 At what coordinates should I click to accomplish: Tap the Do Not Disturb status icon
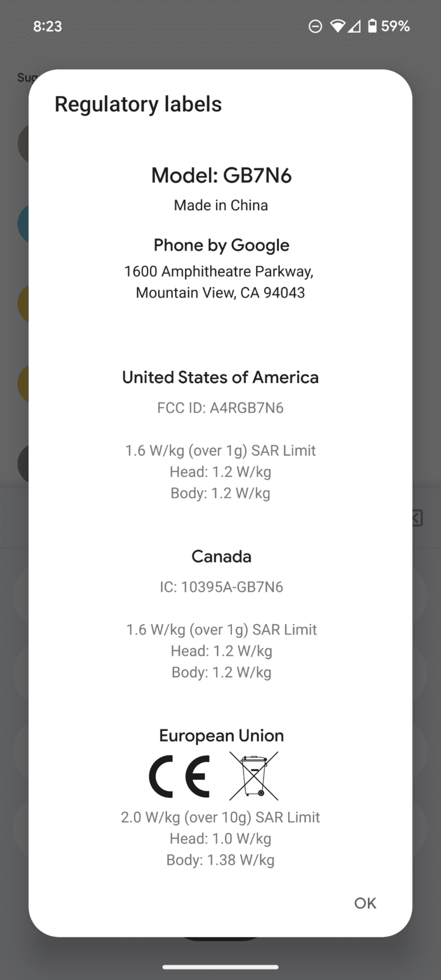pyautogui.click(x=315, y=26)
